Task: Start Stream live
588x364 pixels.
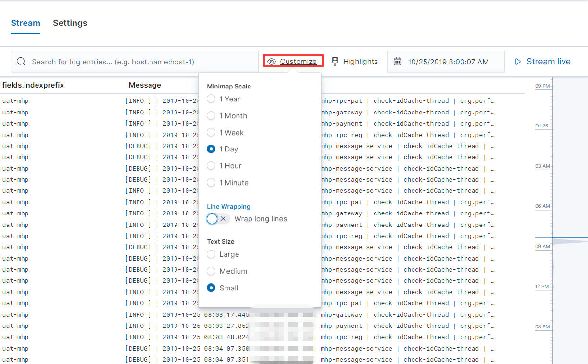Action: click(x=542, y=62)
